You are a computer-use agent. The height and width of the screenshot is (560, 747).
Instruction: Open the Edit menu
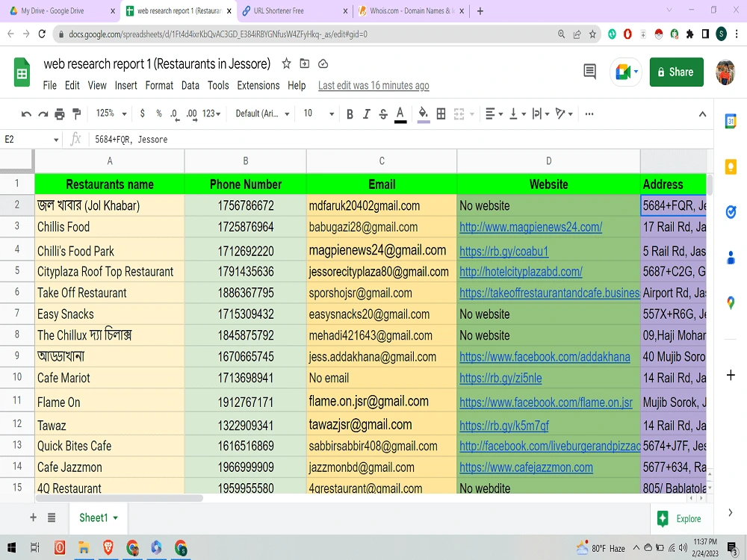72,85
